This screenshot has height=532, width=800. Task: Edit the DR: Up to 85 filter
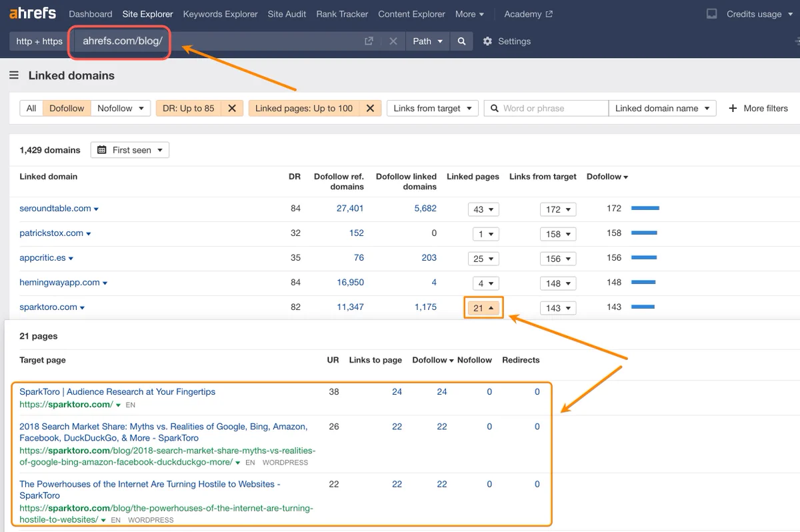189,108
